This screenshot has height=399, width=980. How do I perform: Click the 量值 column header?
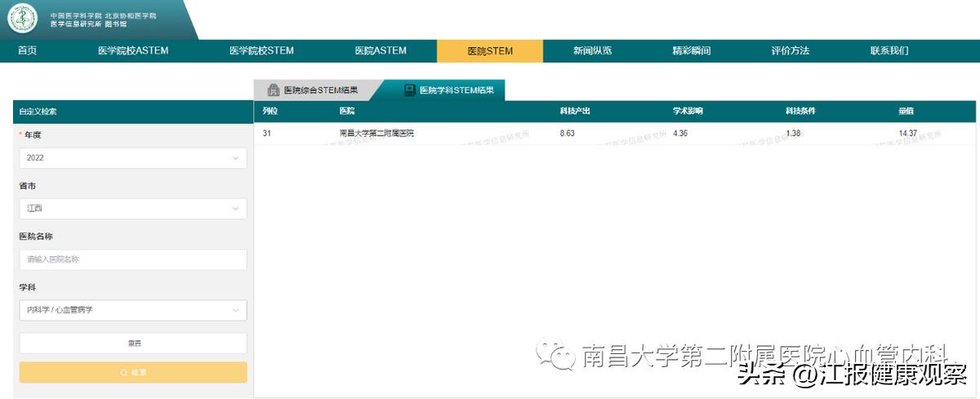coord(906,111)
